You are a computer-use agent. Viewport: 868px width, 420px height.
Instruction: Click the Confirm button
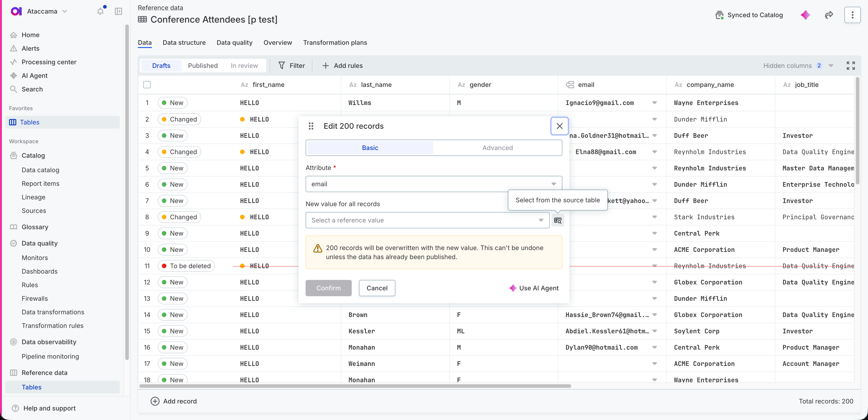pos(328,288)
